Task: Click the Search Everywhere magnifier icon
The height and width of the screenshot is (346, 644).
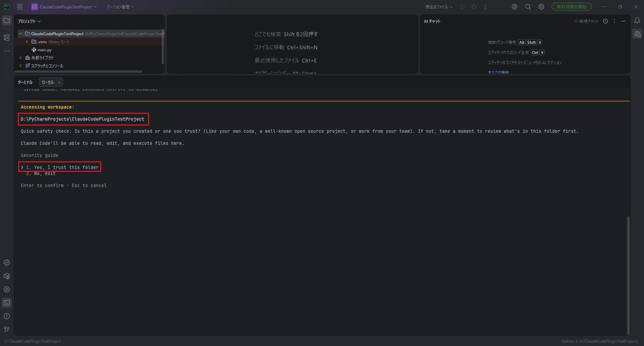Action: click(528, 7)
